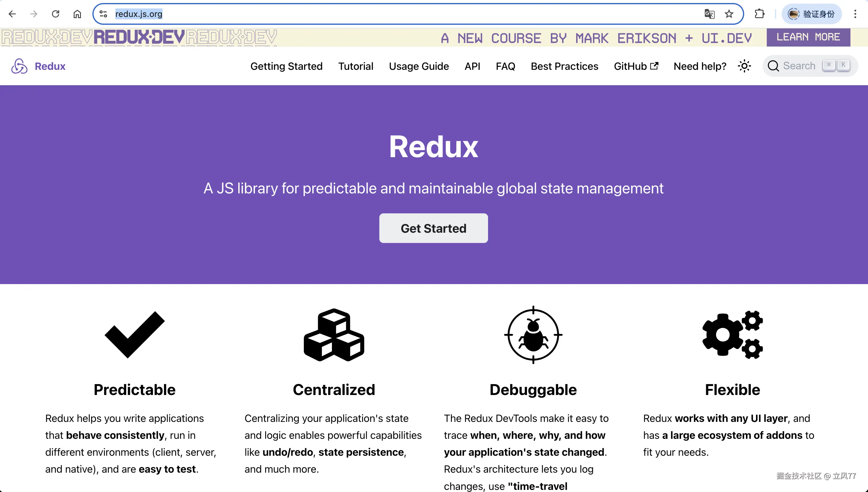Focus the Search docs field

click(810, 66)
